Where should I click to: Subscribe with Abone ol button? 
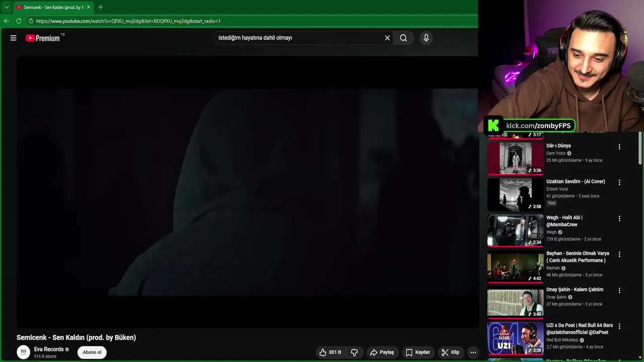92,352
